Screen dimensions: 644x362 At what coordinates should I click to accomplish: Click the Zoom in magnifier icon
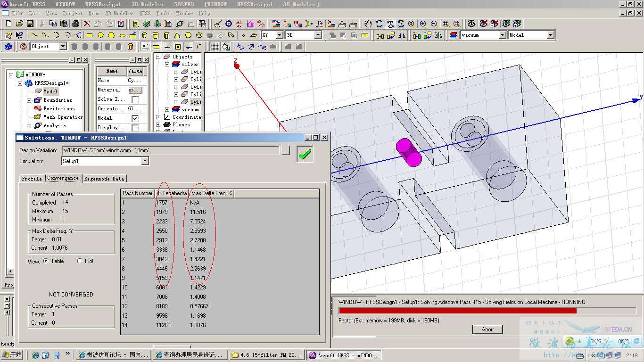pos(423,24)
